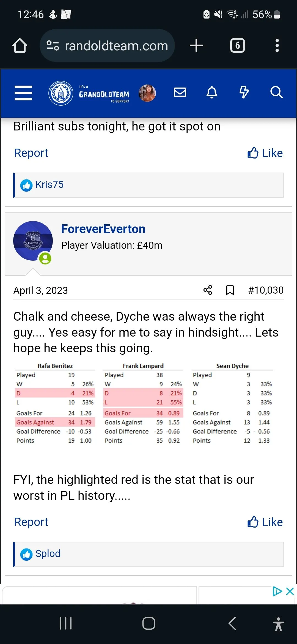Open browser three-dot overflow menu
Viewport: 297px width, 644px height.
coord(277,45)
